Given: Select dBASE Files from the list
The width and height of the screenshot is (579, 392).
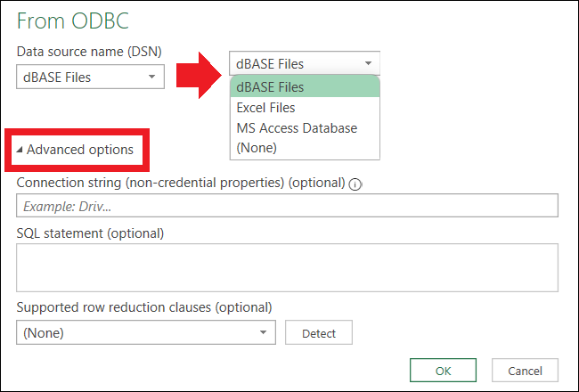Looking at the screenshot, I should click(x=305, y=86).
